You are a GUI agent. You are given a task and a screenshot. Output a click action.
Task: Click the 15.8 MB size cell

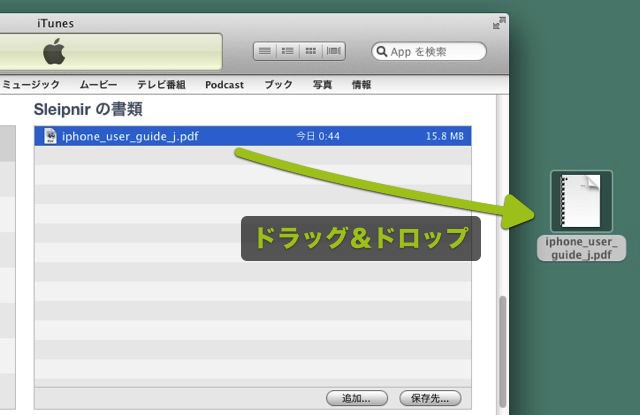pos(444,136)
